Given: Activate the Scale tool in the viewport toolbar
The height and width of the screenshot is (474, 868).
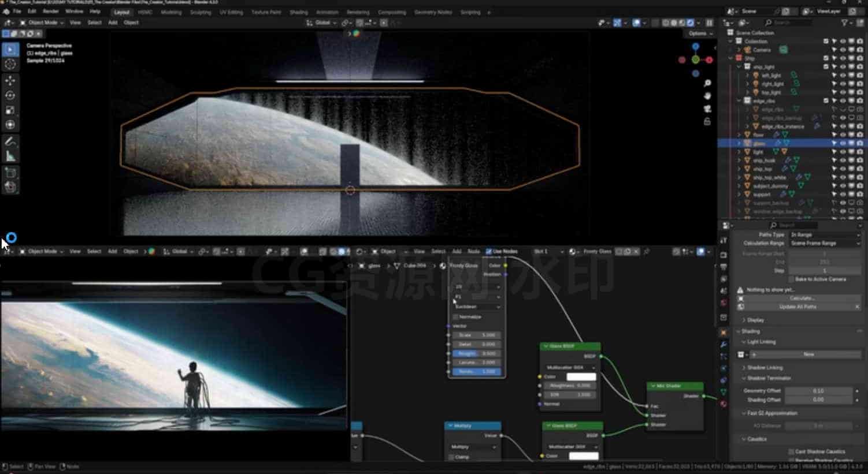Looking at the screenshot, I should 10,110.
